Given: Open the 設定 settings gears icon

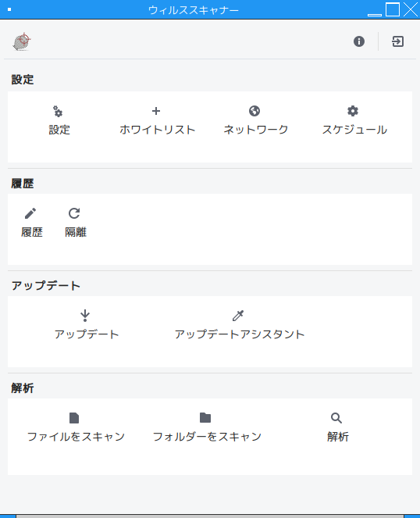Looking at the screenshot, I should coord(58,111).
